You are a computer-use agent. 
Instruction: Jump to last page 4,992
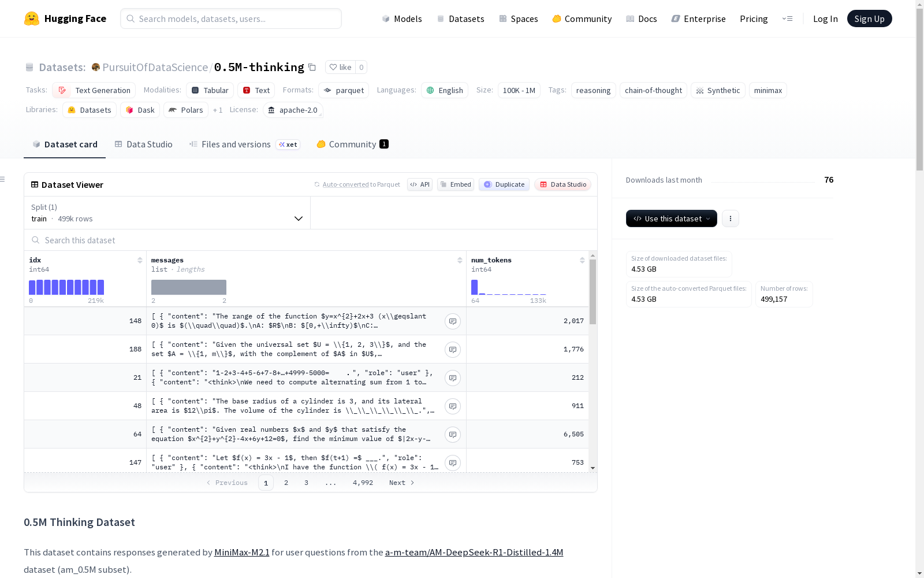pos(363,483)
